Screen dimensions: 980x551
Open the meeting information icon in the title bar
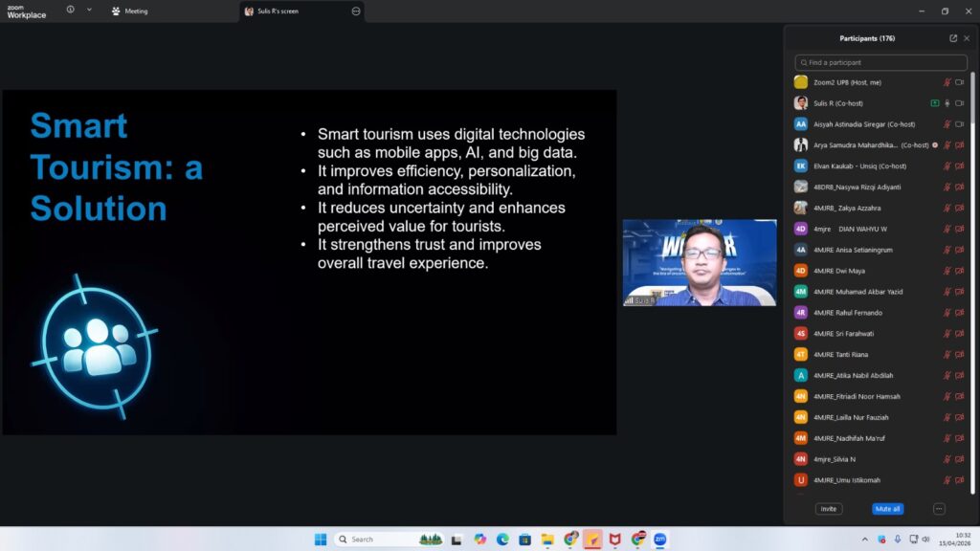coord(71,11)
